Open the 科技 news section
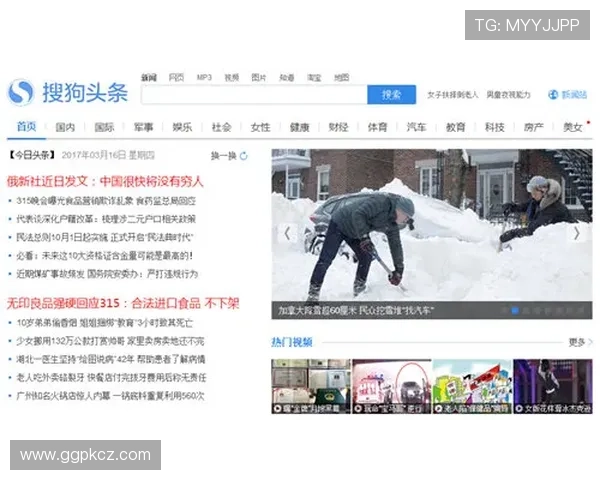The image size is (600, 480). coord(494,127)
